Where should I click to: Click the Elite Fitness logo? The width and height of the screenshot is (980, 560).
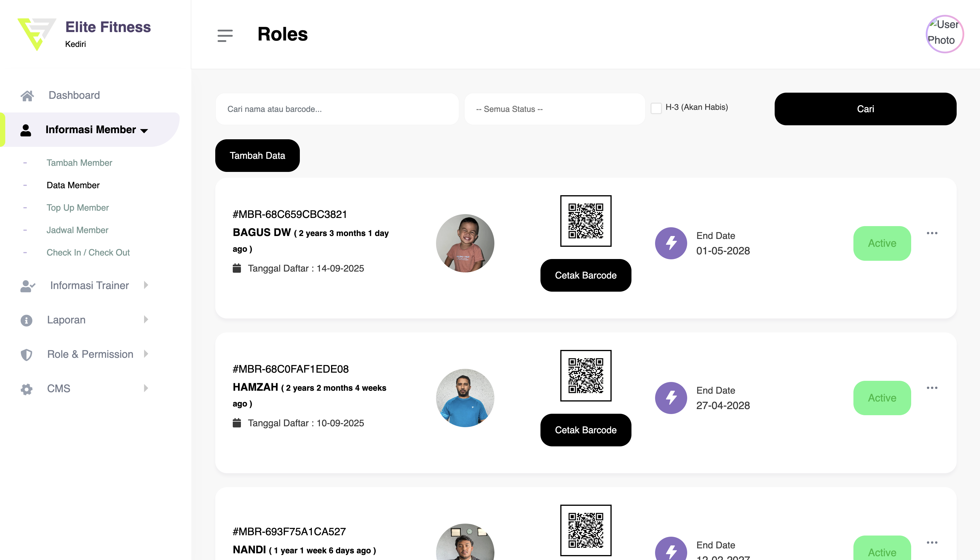pyautogui.click(x=36, y=34)
